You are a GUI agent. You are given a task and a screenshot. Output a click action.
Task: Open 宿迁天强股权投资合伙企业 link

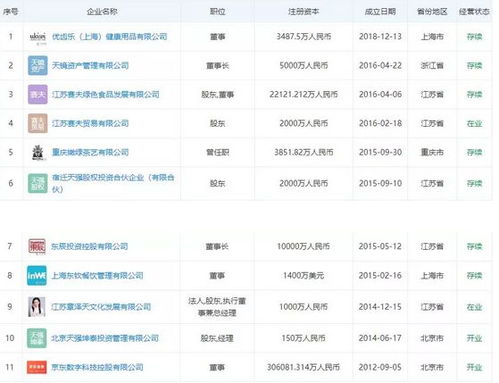(113, 183)
